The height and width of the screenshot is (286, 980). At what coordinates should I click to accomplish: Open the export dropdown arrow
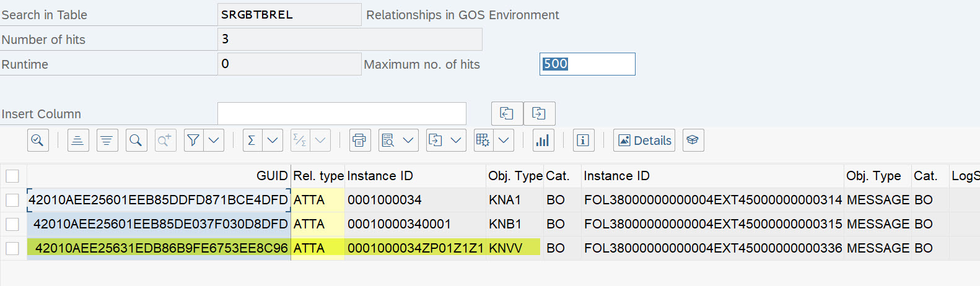(x=456, y=141)
